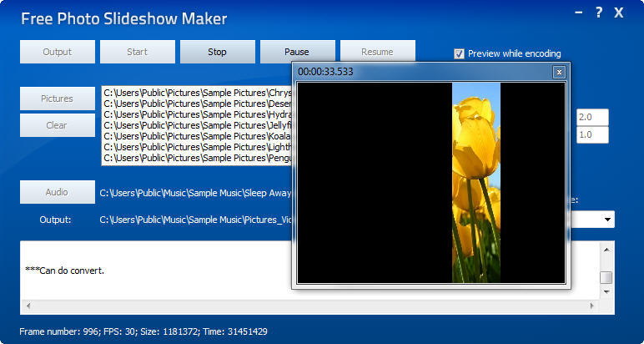Click the field showing 2.0
Viewport: 644px width, 344px height.
pyautogui.click(x=592, y=118)
